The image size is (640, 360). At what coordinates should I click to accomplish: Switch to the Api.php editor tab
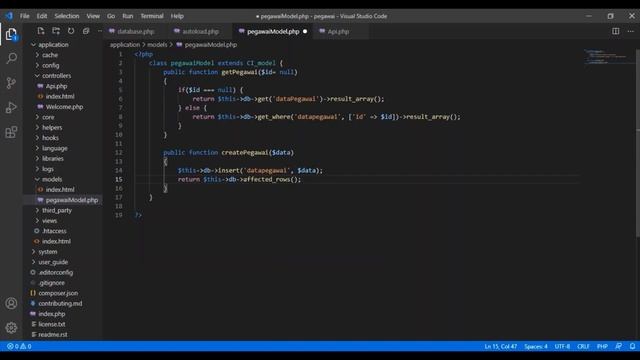[x=338, y=31]
